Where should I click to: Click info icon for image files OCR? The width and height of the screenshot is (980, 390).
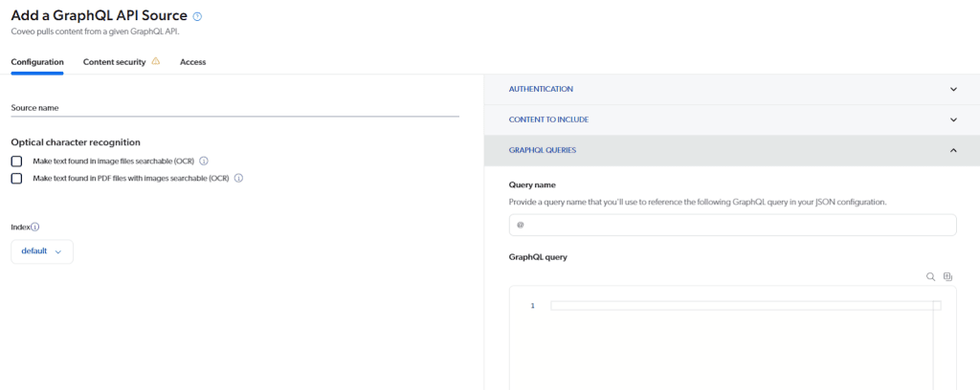pyautogui.click(x=204, y=162)
